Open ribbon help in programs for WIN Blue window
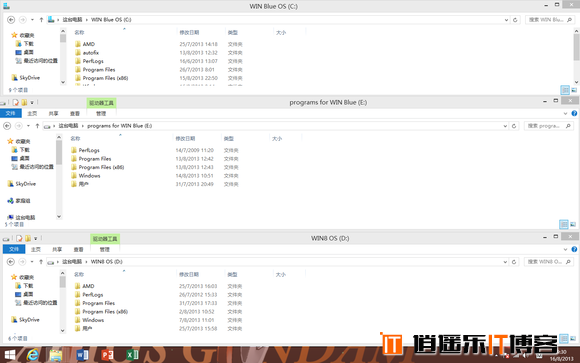Viewport: 580px width, 363px height. [x=574, y=114]
